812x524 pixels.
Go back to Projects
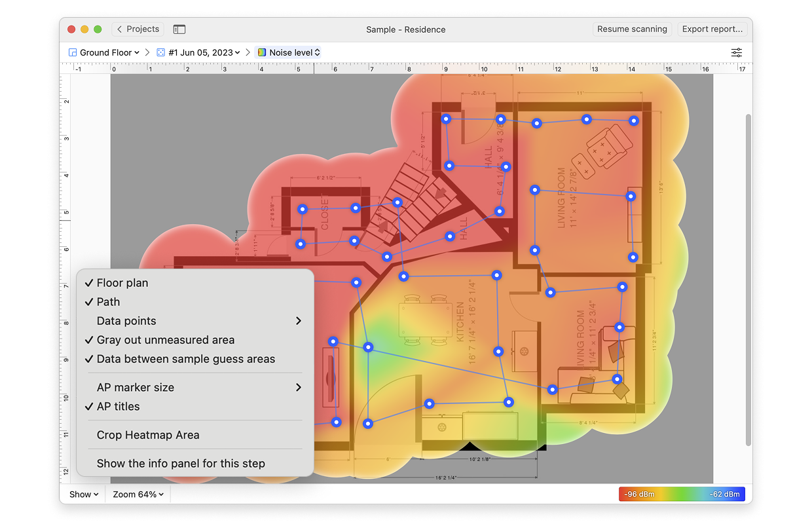(138, 29)
